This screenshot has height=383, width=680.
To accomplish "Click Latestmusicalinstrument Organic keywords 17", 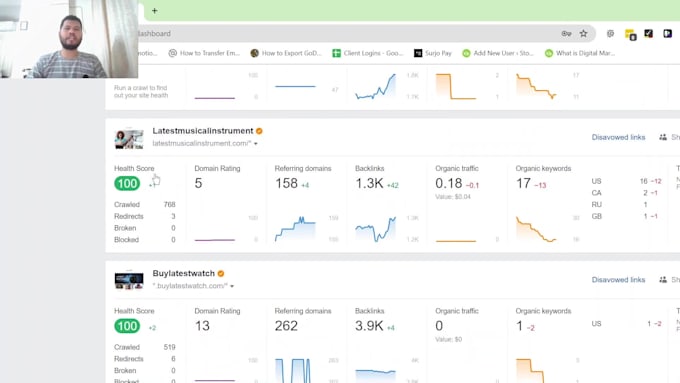I will tap(523, 183).
